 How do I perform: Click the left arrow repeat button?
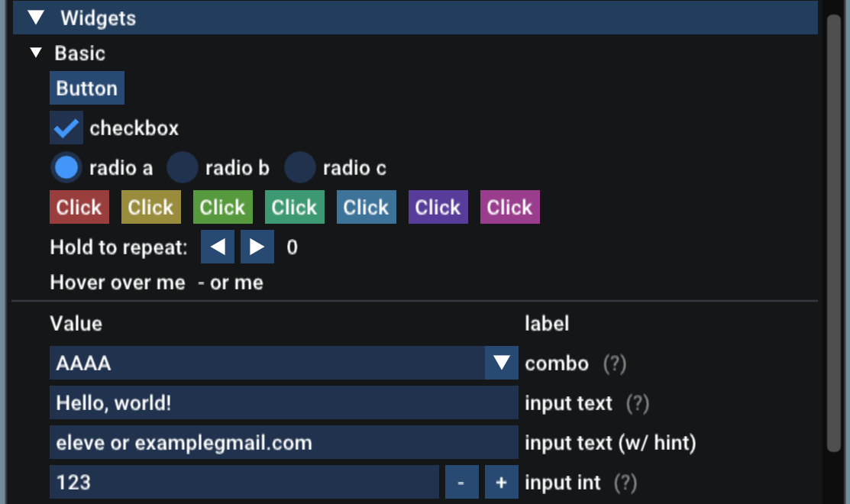coord(217,246)
